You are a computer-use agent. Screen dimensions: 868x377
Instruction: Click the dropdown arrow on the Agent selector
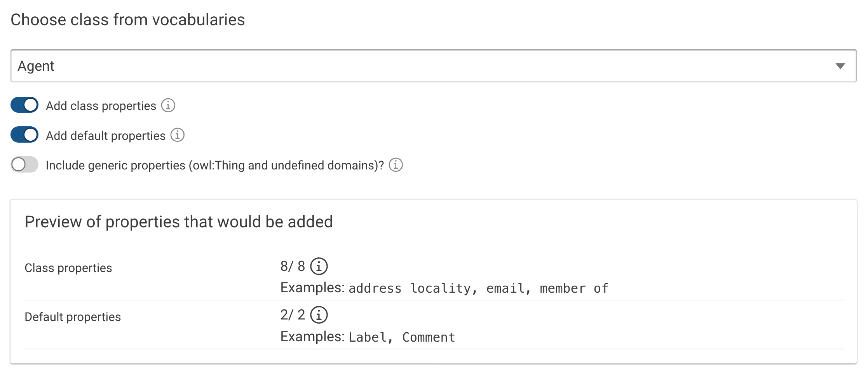pos(840,66)
